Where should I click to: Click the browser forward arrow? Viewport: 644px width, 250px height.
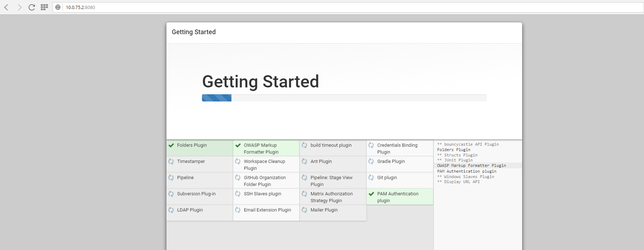click(x=19, y=7)
